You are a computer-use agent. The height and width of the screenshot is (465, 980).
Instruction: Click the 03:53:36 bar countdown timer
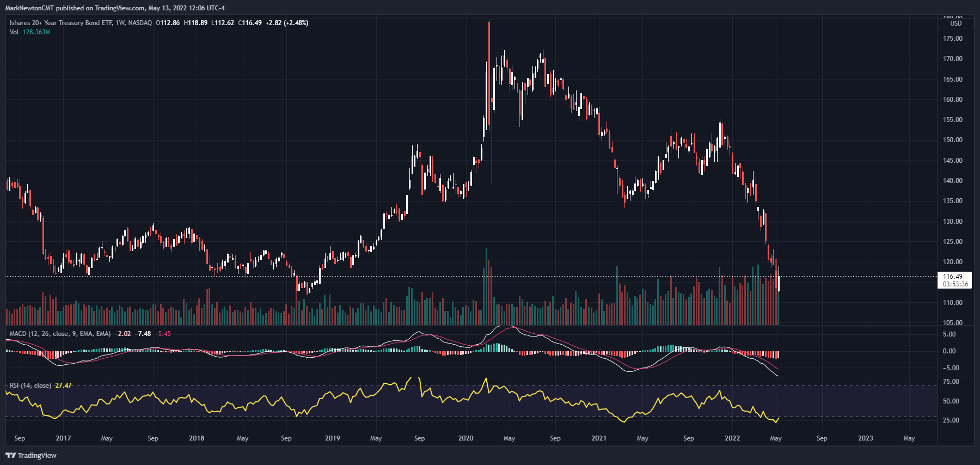(955, 284)
